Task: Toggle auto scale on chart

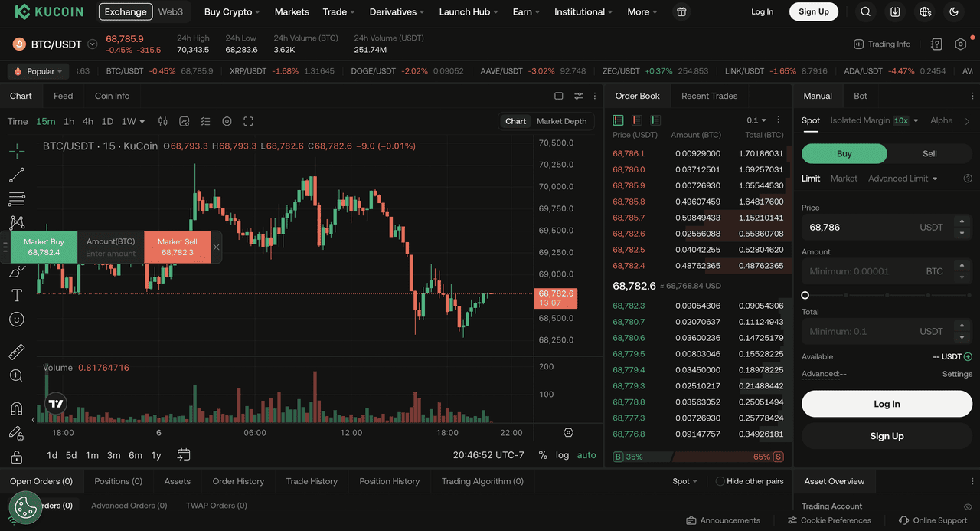Action: pyautogui.click(x=586, y=455)
